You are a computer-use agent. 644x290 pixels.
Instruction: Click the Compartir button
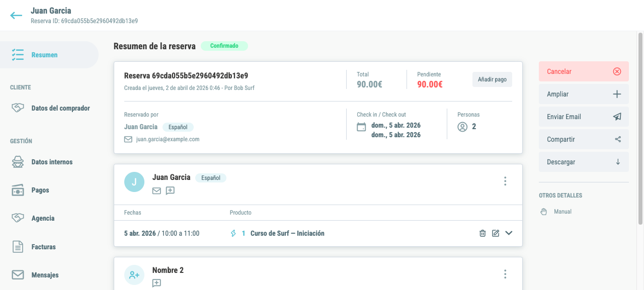(584, 139)
